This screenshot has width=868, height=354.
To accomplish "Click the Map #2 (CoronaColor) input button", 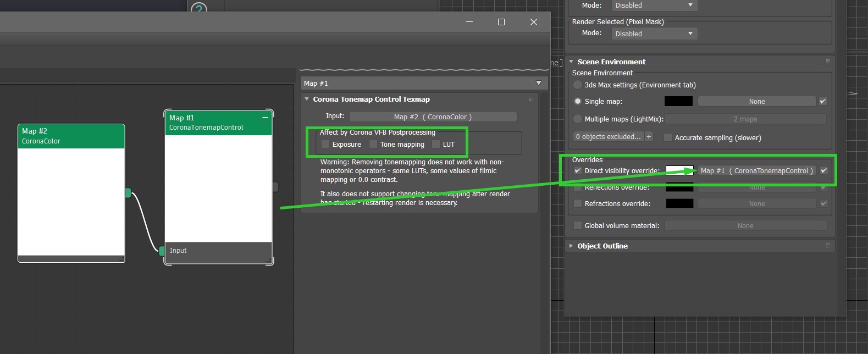I will coord(433,117).
